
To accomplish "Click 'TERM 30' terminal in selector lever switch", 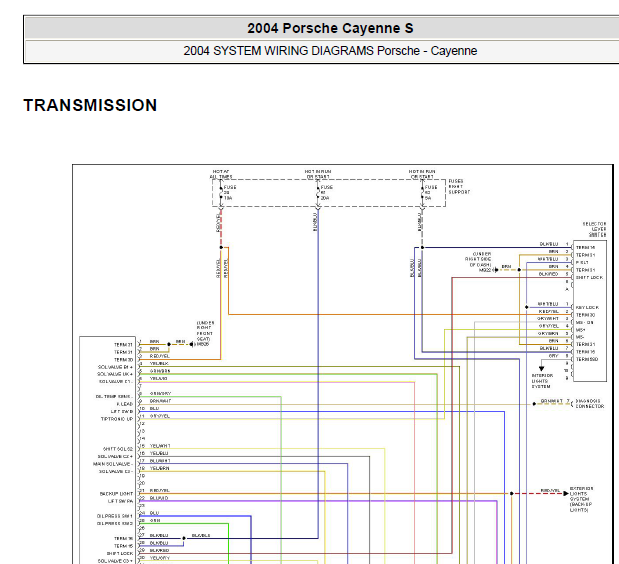I will pyautogui.click(x=585, y=315).
